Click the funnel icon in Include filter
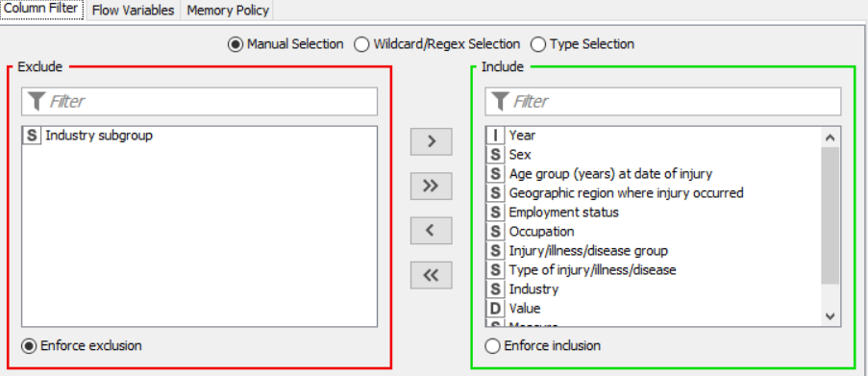868x376 pixels. (500, 101)
